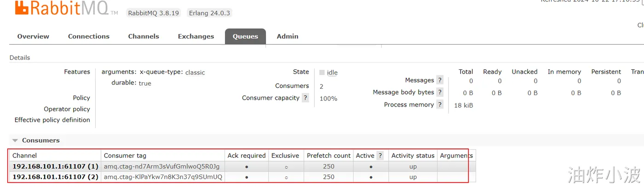Click the Consumer capacity help icon
644x187 pixels.
pyautogui.click(x=305, y=98)
